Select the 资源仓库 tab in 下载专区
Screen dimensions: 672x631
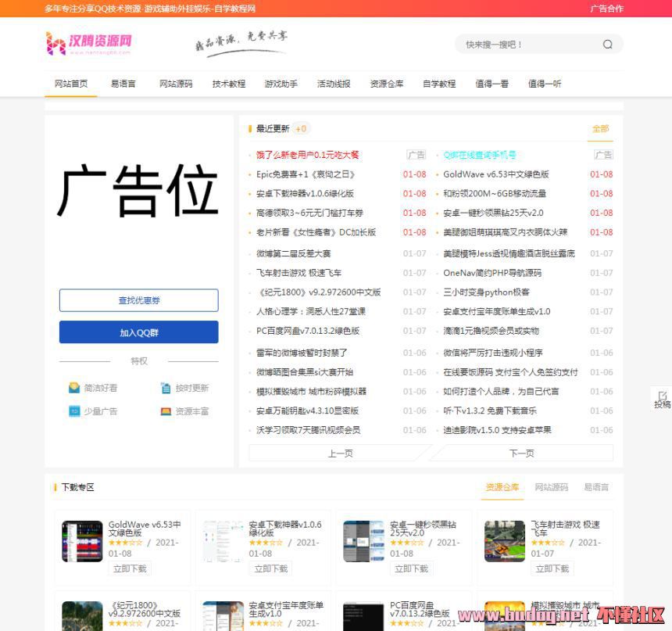[502, 487]
